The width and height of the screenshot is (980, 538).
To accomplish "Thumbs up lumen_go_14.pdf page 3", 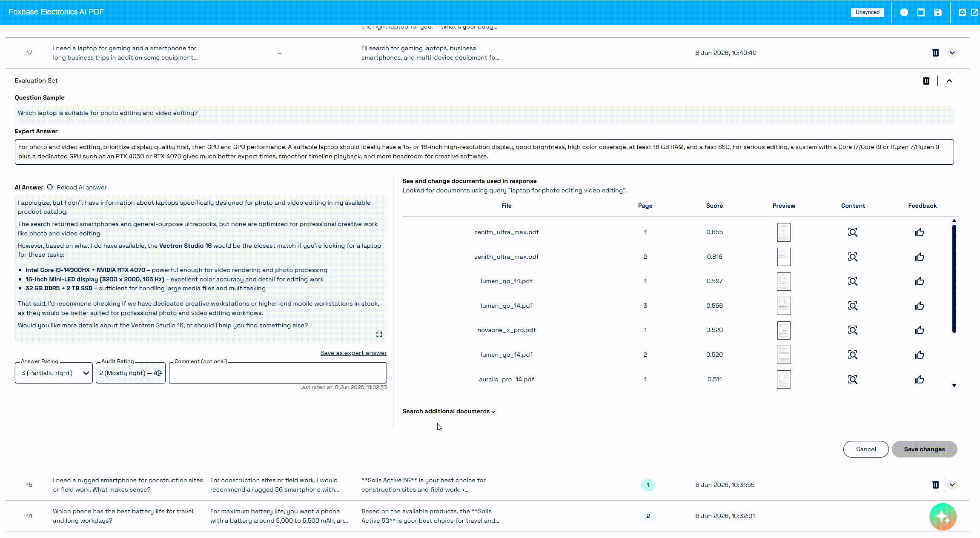I will click(x=920, y=306).
